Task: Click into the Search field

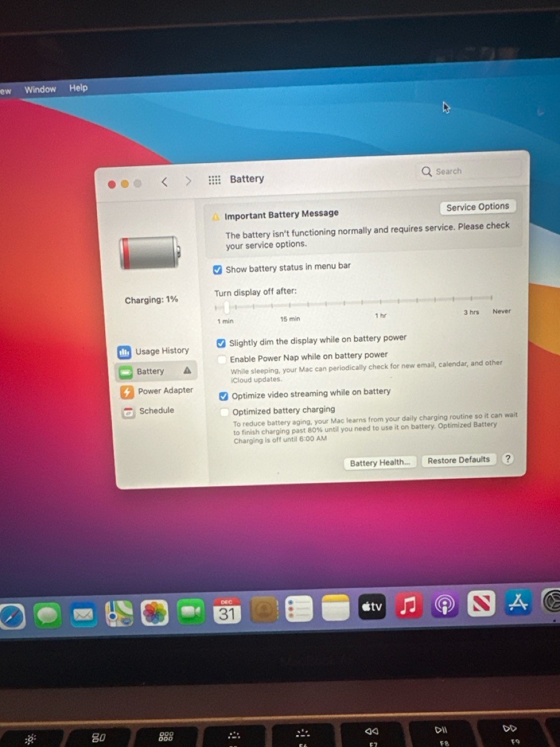Action: point(468,171)
